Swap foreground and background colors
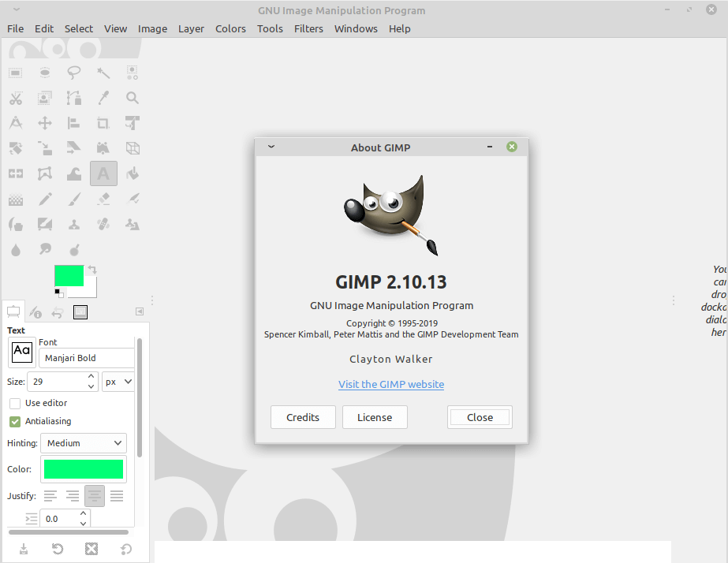Viewport: 728px width, 563px height. coord(92,270)
